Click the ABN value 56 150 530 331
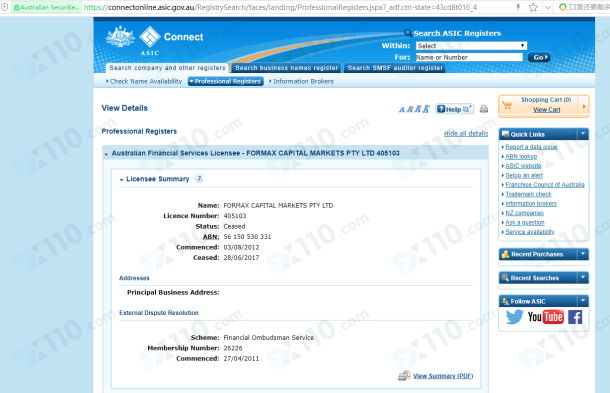The height and width of the screenshot is (393, 610). (x=247, y=237)
